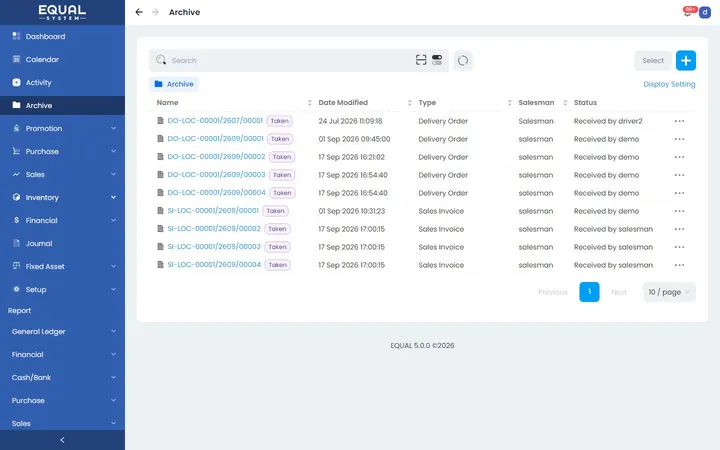Open more options for DO-LOC-00001/2609/00003
The image size is (720, 450).
[x=679, y=175]
